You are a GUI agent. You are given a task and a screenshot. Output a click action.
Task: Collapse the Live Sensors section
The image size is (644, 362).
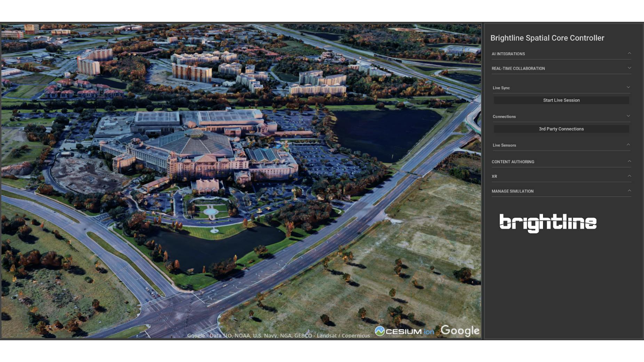(x=628, y=144)
